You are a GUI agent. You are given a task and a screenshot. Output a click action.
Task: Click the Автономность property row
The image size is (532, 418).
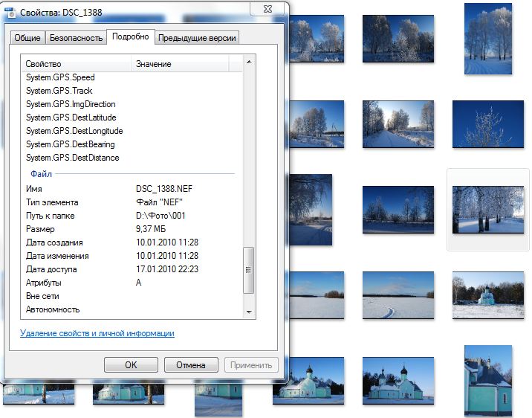[132, 309]
